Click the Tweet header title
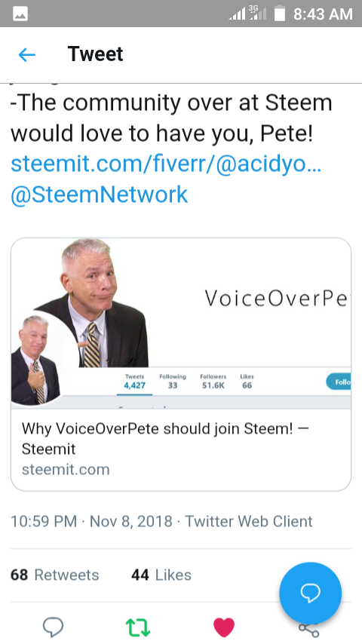Viewport: 362px width, 644px height. (95, 54)
